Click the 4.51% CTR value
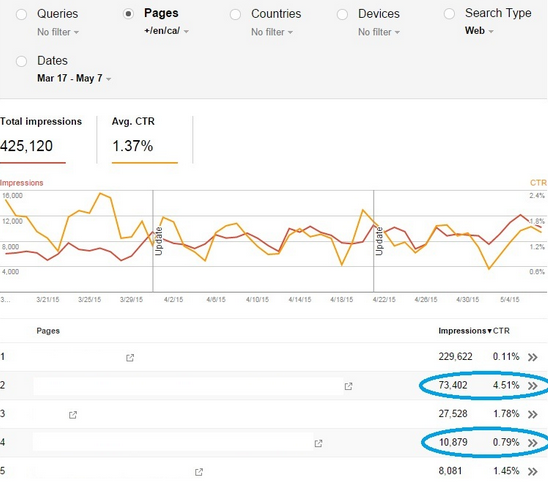548x487 pixels. 506,385
